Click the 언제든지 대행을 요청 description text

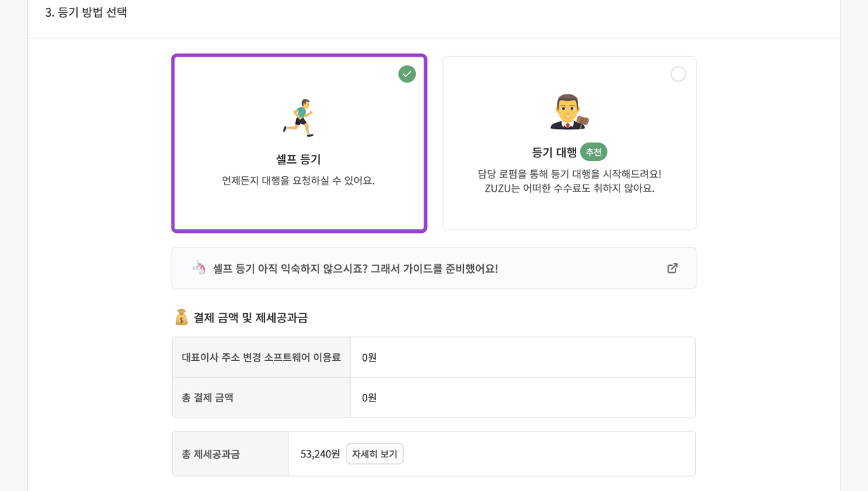(x=298, y=180)
